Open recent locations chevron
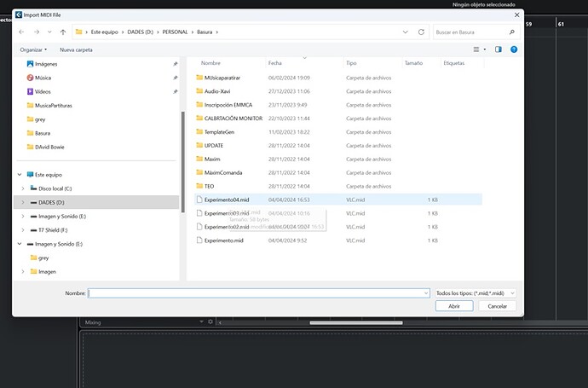 pos(49,32)
